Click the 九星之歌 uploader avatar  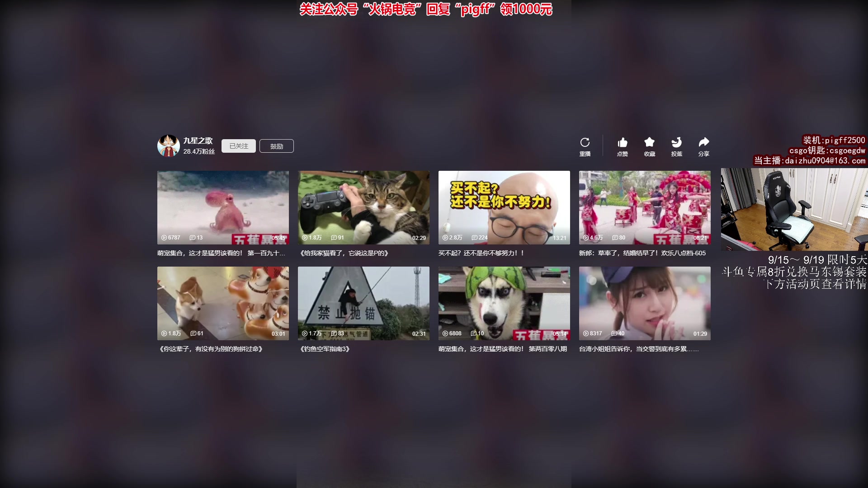click(x=168, y=146)
